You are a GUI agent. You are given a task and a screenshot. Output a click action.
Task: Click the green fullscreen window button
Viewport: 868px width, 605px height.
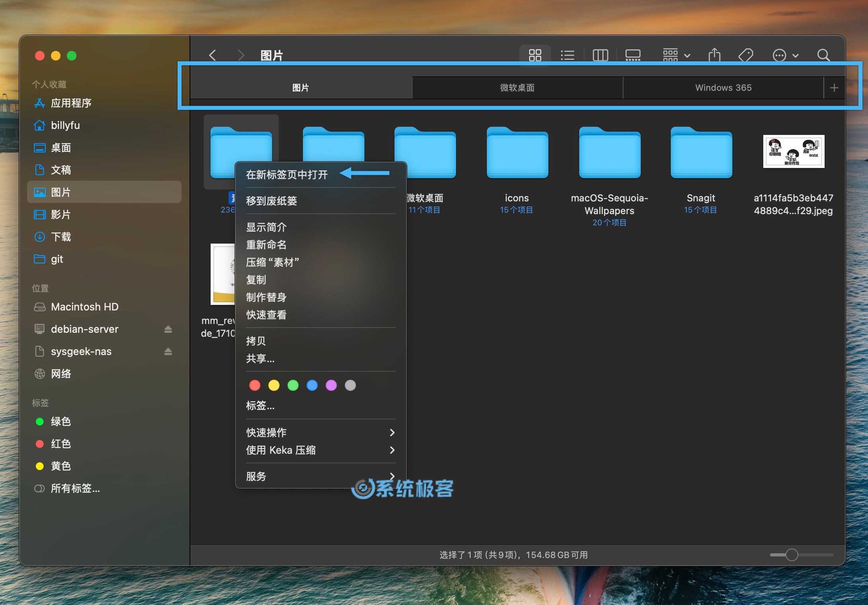tap(72, 56)
